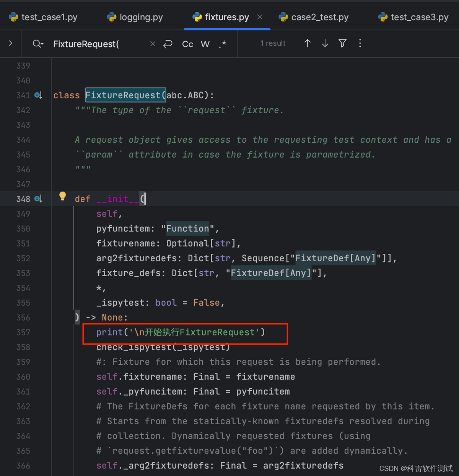Expand the replace field chevron
Image resolution: width=459 pixels, height=476 pixels.
pyautogui.click(x=11, y=44)
